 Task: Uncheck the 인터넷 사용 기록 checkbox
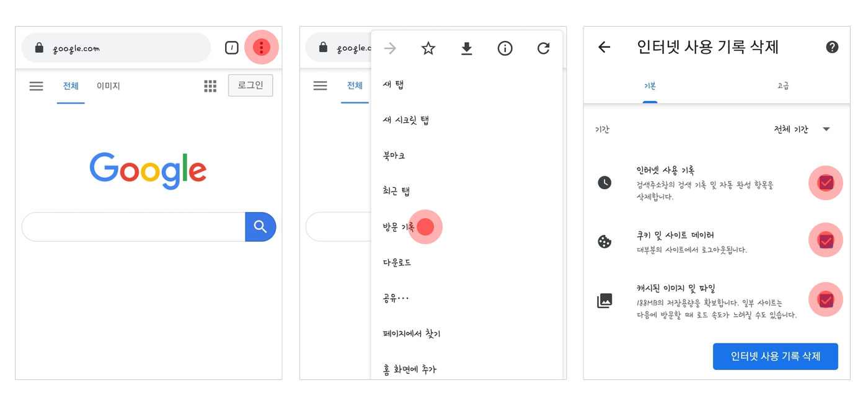[826, 183]
